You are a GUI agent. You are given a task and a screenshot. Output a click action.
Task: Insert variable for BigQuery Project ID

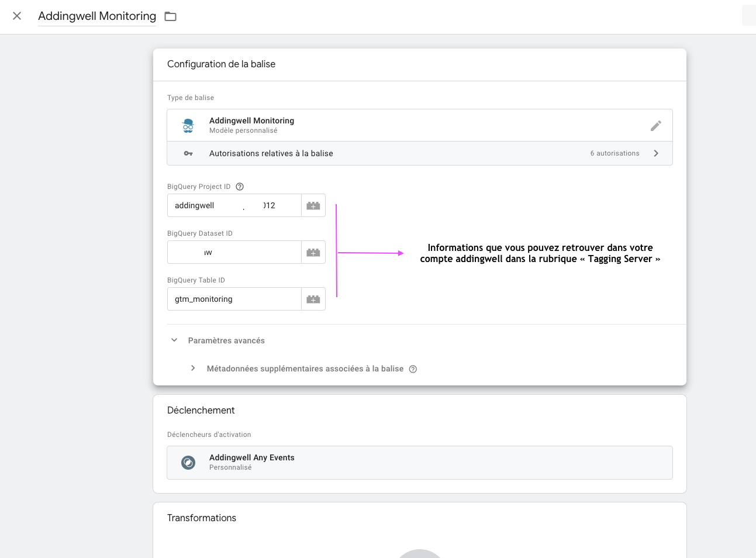point(313,205)
